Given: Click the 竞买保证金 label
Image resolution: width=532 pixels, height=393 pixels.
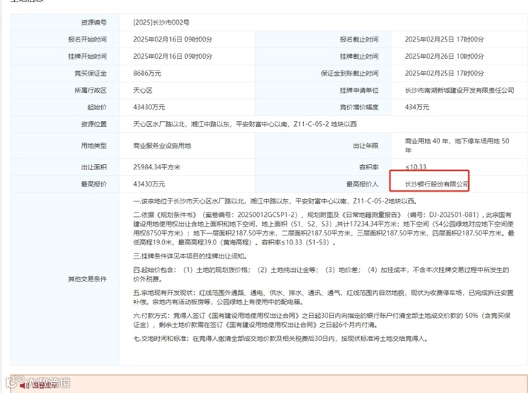Looking at the screenshot, I should click(91, 74).
